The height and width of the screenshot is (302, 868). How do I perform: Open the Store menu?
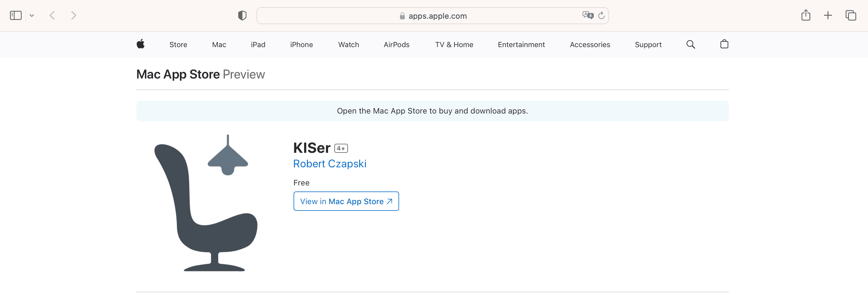(x=178, y=45)
